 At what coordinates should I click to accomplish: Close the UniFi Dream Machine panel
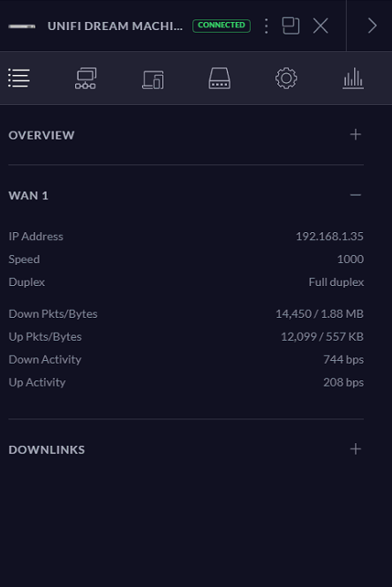click(x=320, y=26)
